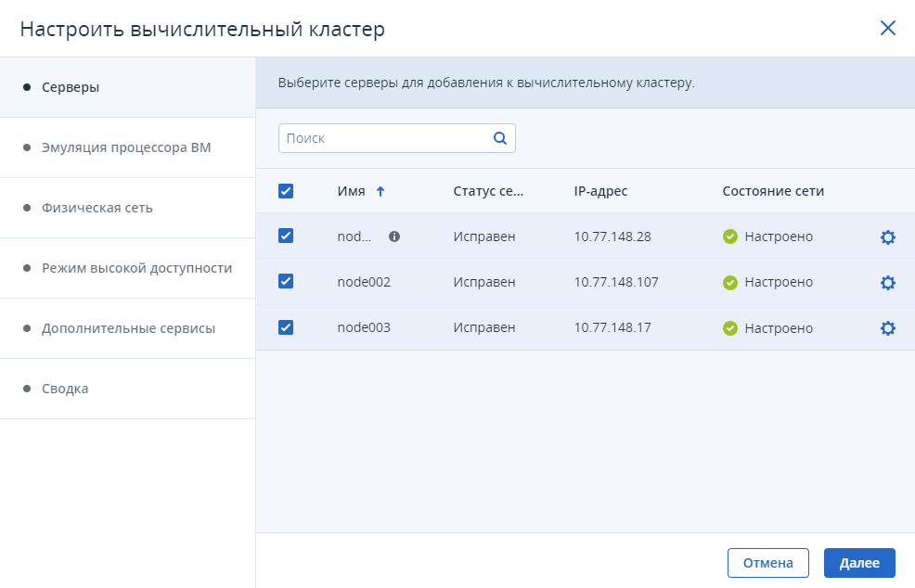Close the cluster configuration dialog
915x588 pixels.
tap(887, 28)
